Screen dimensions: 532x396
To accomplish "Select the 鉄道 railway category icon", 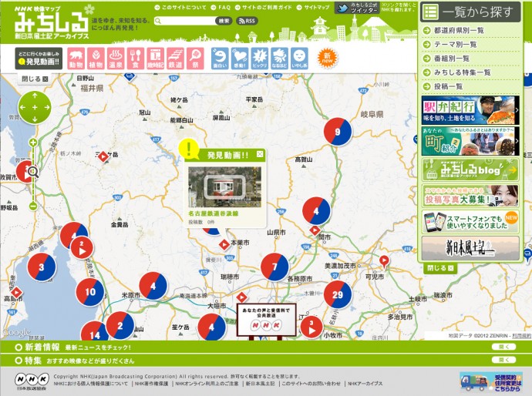I will (x=176, y=59).
